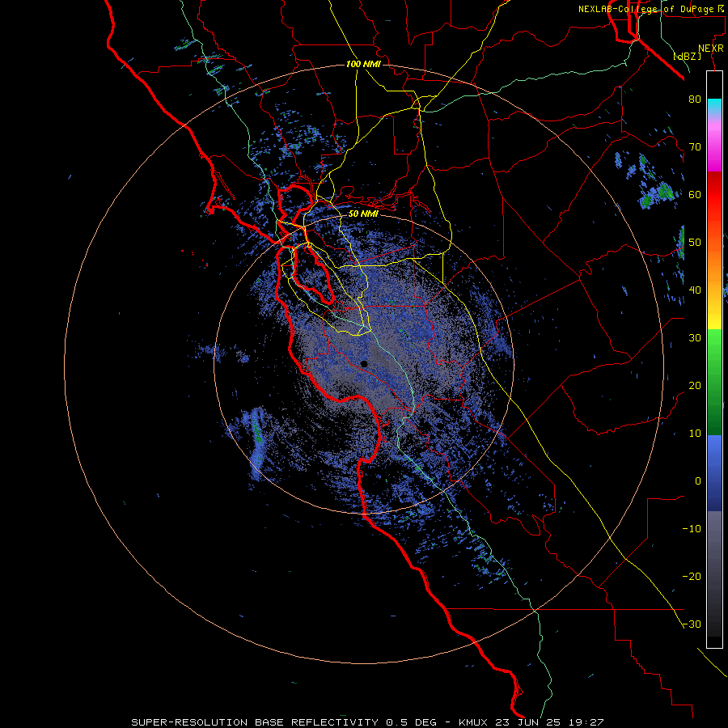The width and height of the screenshot is (728, 728).
Task: Click the '23 JUN 25 19:27' timestamp
Action: pos(551,722)
